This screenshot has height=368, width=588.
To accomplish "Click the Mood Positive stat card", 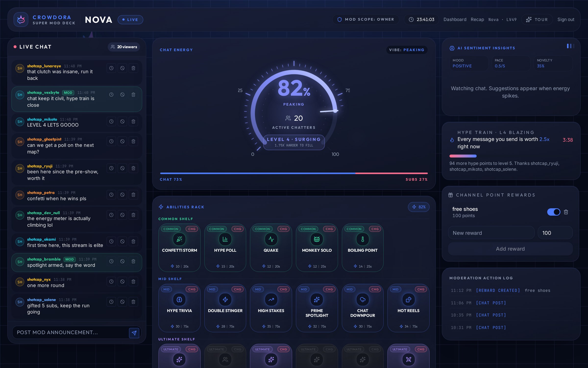I will [x=469, y=63].
